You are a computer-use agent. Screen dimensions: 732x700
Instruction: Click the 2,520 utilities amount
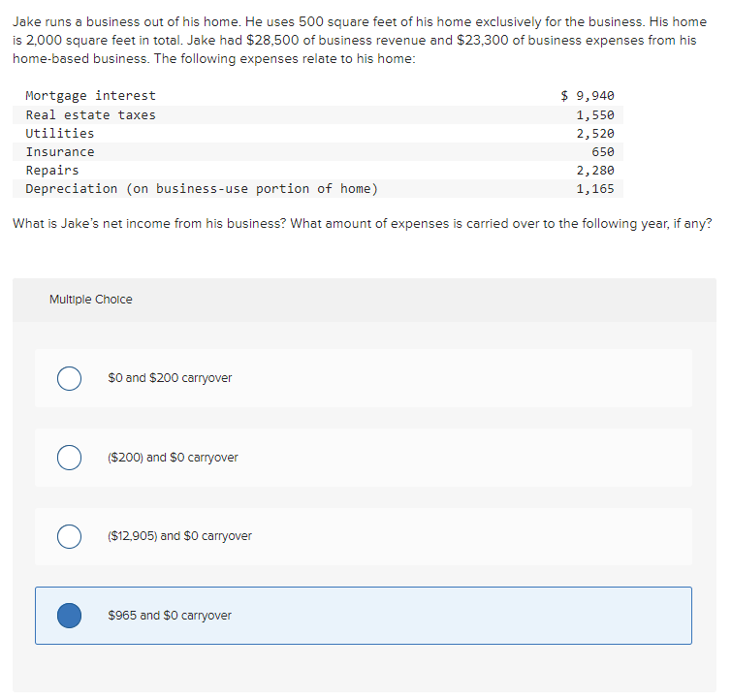595,134
